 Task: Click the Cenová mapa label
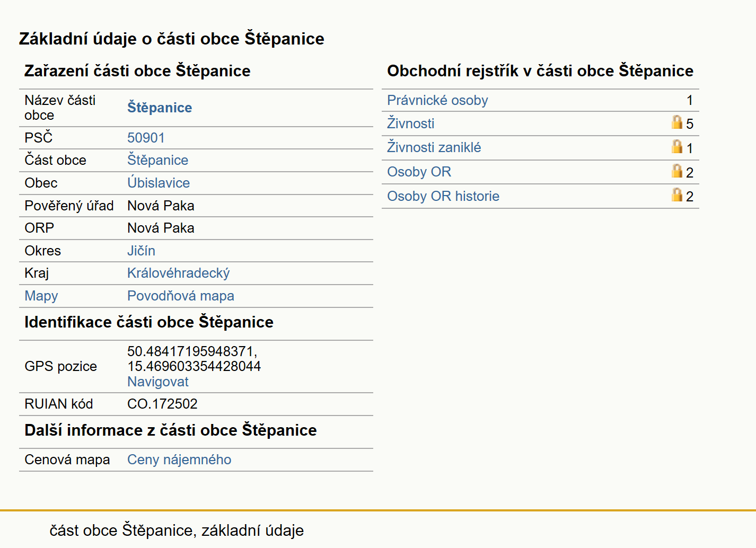click(x=67, y=459)
